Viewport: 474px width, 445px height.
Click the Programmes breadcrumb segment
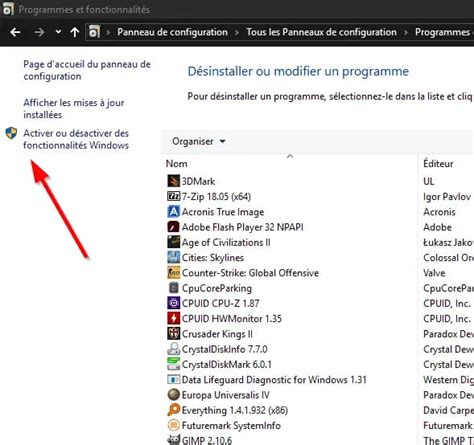click(x=442, y=32)
